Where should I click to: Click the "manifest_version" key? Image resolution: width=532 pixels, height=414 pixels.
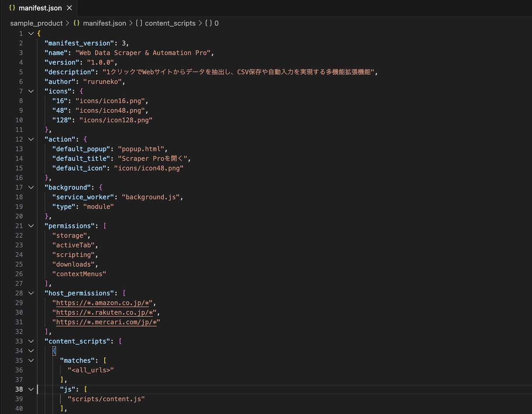pos(79,43)
